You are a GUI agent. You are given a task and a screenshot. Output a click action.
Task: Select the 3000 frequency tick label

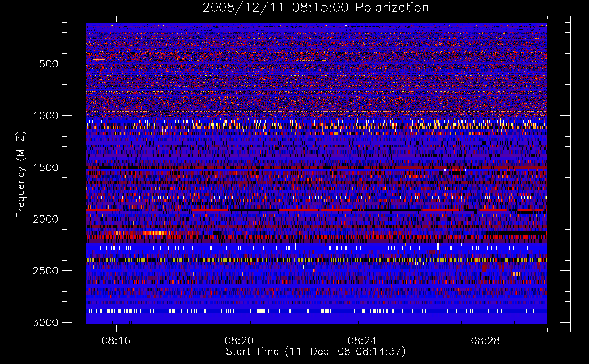click(46, 323)
